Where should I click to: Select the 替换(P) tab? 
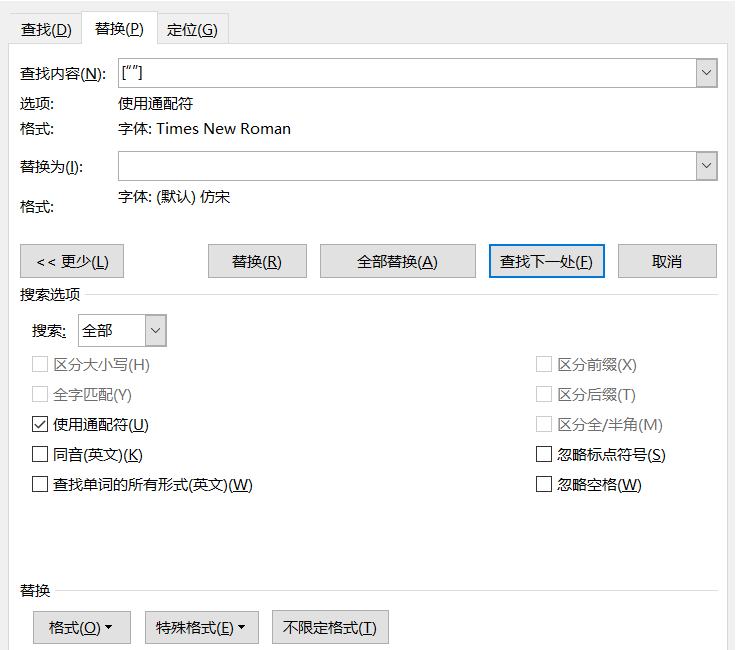point(119,29)
